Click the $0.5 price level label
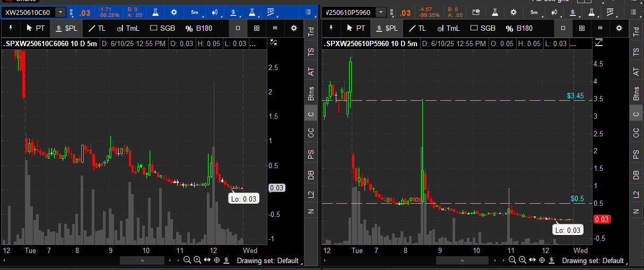The height and width of the screenshot is (270, 644). pos(577,198)
